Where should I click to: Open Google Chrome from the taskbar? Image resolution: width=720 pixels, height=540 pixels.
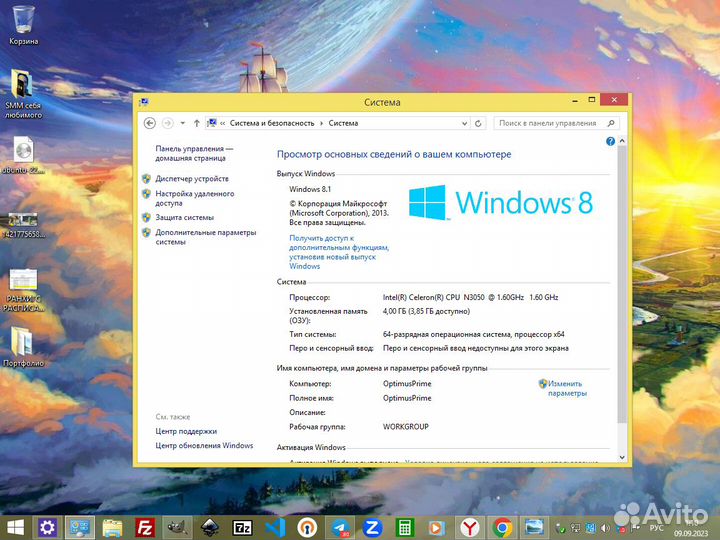(503, 527)
